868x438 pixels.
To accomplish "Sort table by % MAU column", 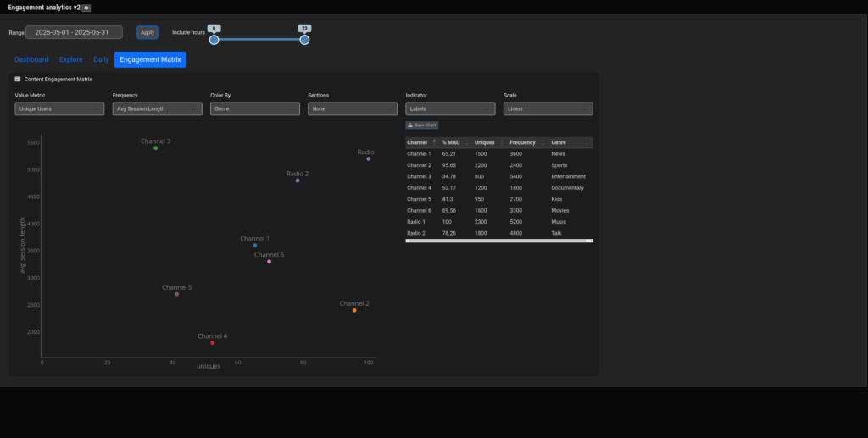I will tap(467, 142).
